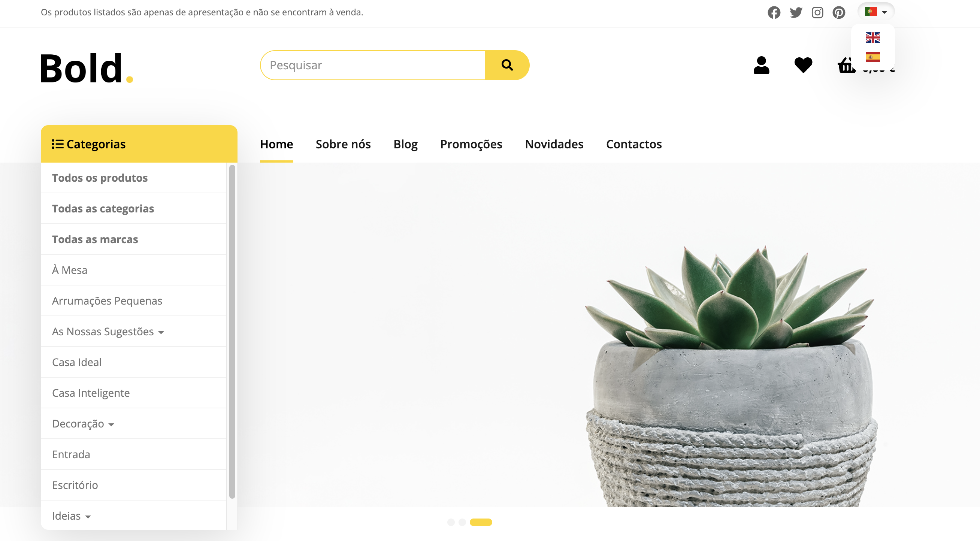This screenshot has width=980, height=541.
Task: Select the first carousel slide dot
Action: click(x=451, y=522)
